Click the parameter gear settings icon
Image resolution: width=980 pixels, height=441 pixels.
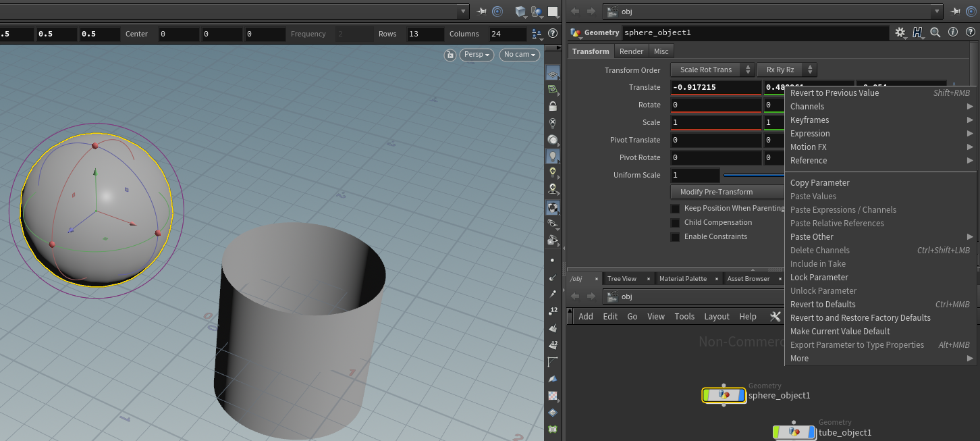pyautogui.click(x=900, y=32)
